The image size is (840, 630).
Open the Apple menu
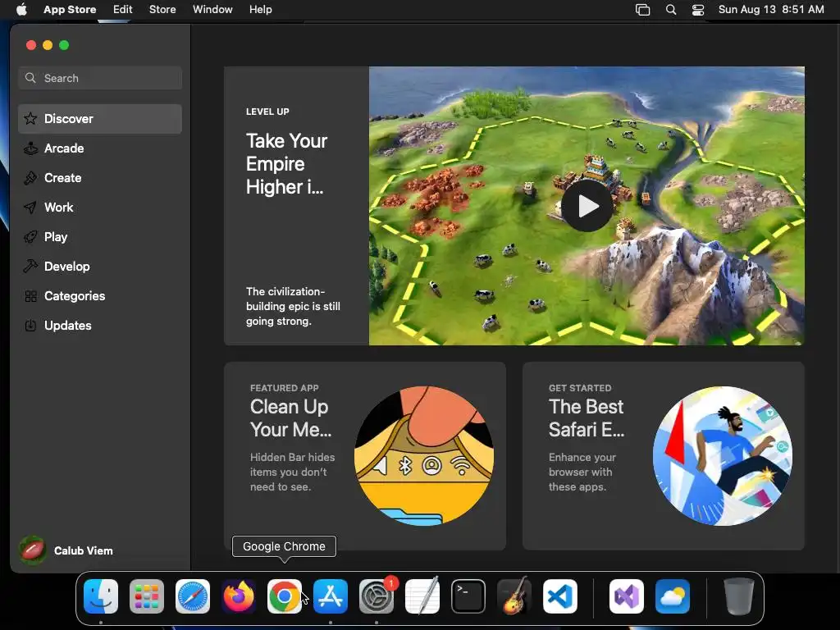(x=21, y=10)
